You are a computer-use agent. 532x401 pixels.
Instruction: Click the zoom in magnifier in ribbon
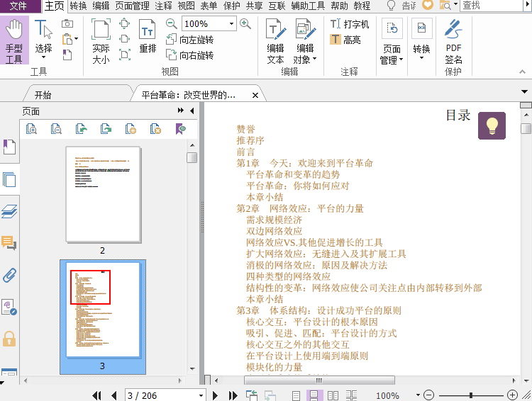click(245, 23)
